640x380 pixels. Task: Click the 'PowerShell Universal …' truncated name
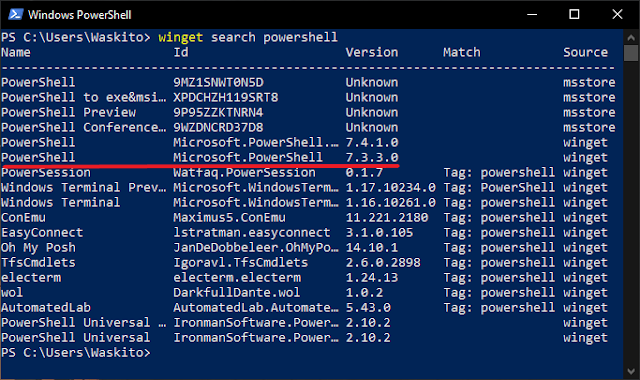pos(84,322)
